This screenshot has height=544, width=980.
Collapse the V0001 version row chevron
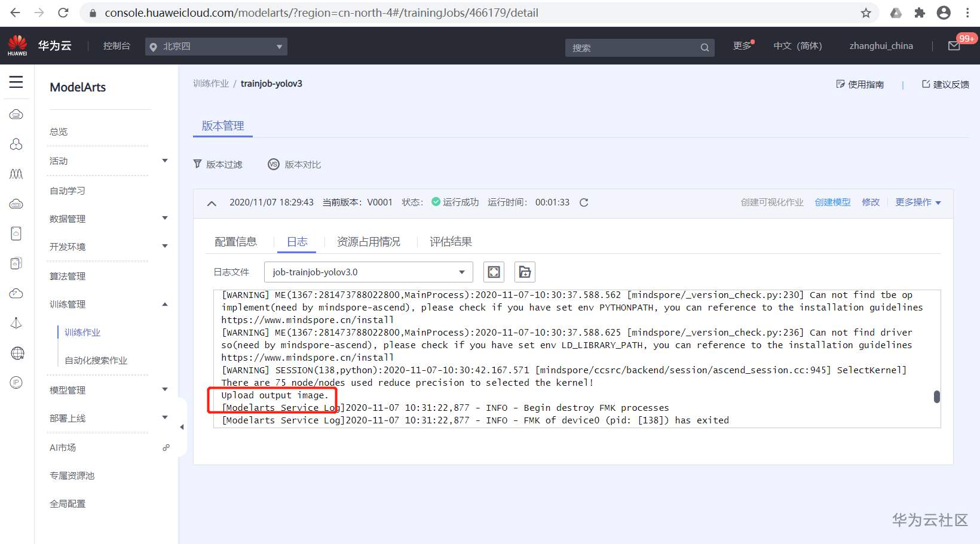click(x=212, y=203)
